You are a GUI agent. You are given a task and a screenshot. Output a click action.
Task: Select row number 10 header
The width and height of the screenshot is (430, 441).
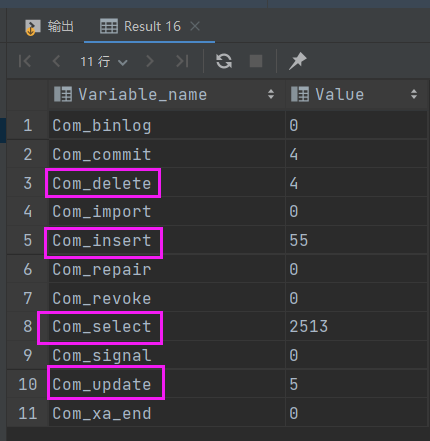(28, 384)
